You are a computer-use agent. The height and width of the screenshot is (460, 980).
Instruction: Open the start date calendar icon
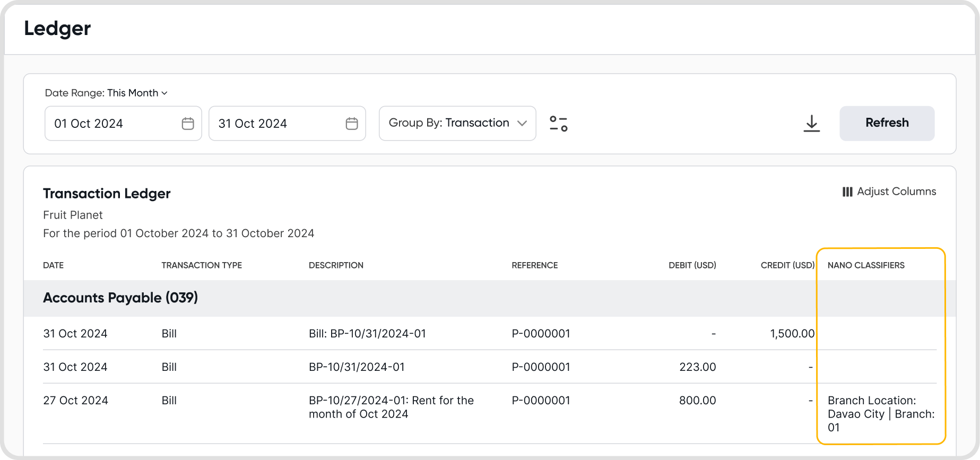188,124
